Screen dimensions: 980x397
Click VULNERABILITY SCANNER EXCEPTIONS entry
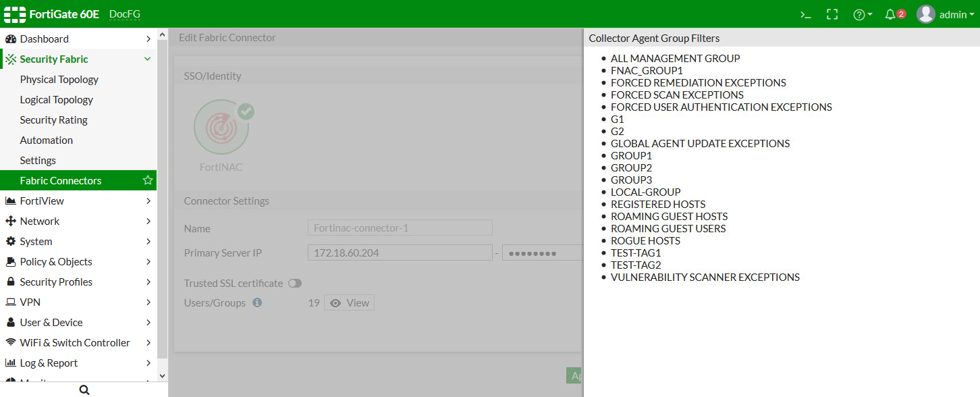coord(705,277)
